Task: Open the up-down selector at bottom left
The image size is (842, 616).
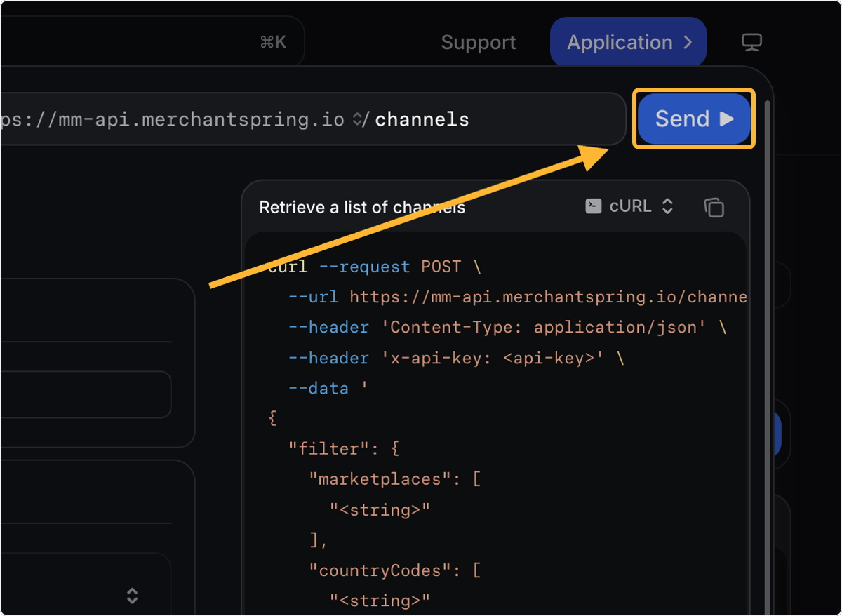Action: tap(132, 596)
